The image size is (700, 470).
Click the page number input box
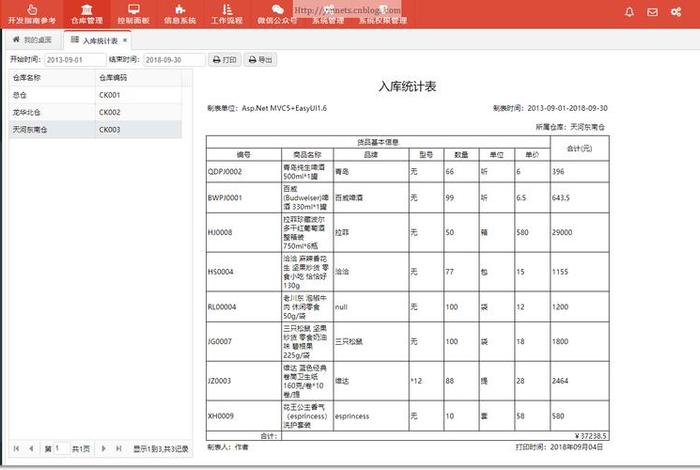click(61, 449)
